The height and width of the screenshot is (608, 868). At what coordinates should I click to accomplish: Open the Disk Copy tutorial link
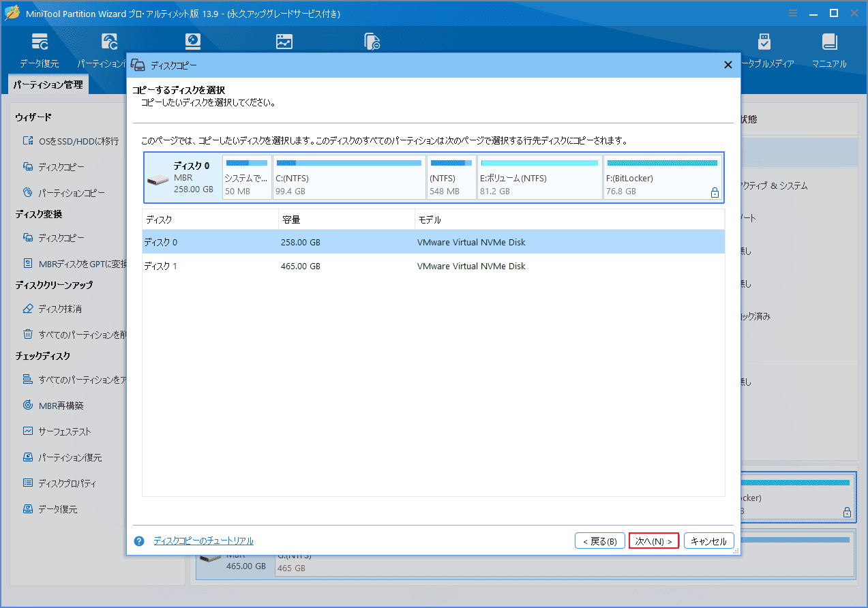point(203,541)
